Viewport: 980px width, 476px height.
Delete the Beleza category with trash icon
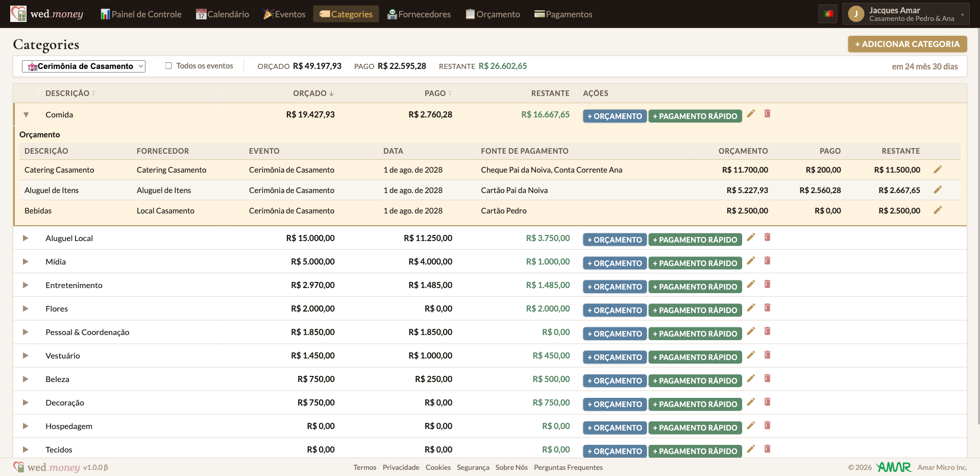767,378
